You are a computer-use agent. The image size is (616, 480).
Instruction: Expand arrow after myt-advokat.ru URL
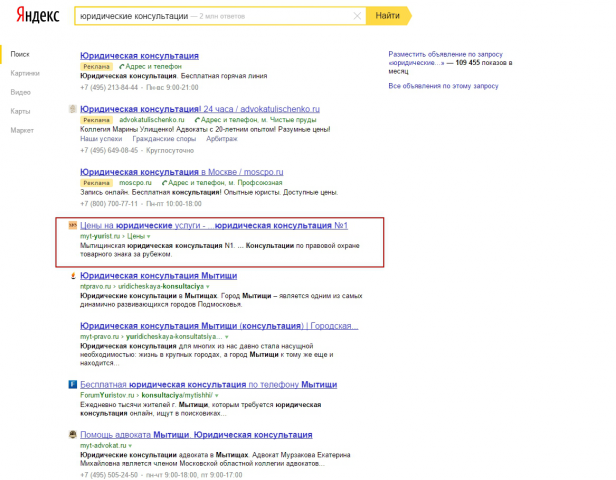pyautogui.click(x=130, y=446)
